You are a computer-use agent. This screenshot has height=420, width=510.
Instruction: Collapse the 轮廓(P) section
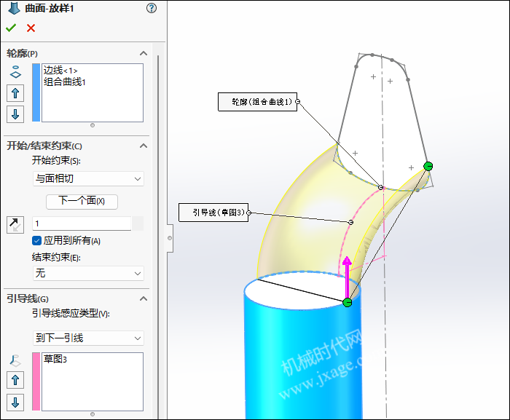click(144, 54)
